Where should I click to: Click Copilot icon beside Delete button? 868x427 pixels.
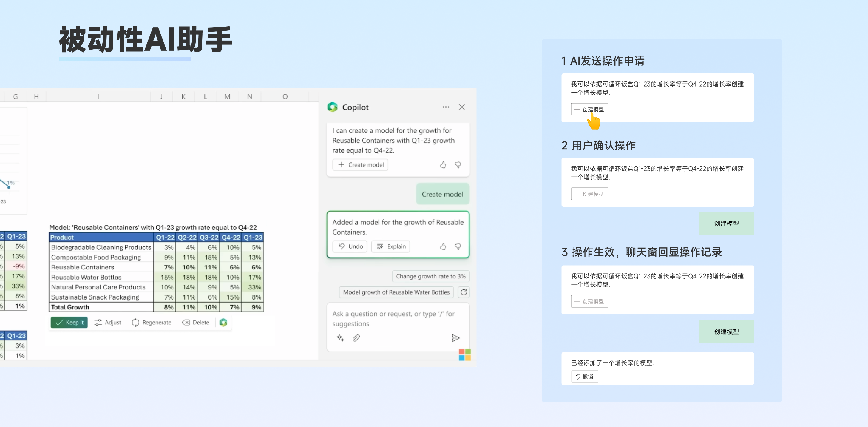click(223, 323)
